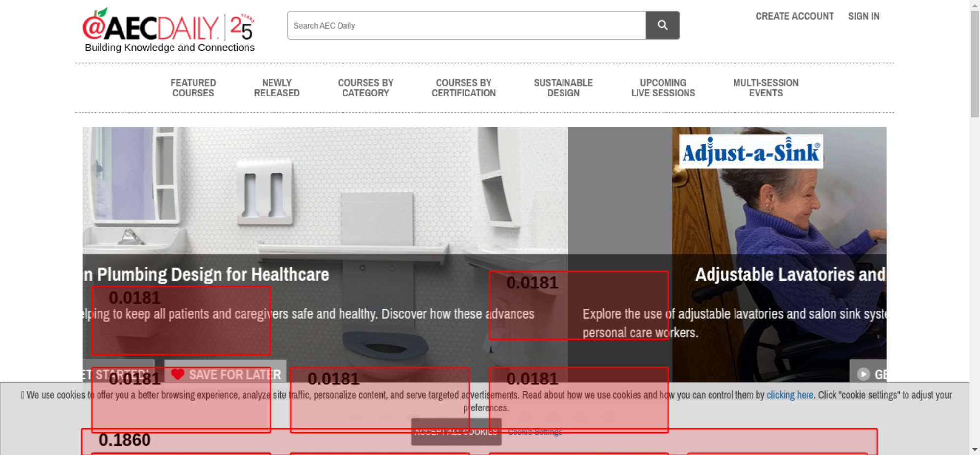Screen dimensions: 980x455
Task: Click the heart icon on Save For Later
Action: 178,374
